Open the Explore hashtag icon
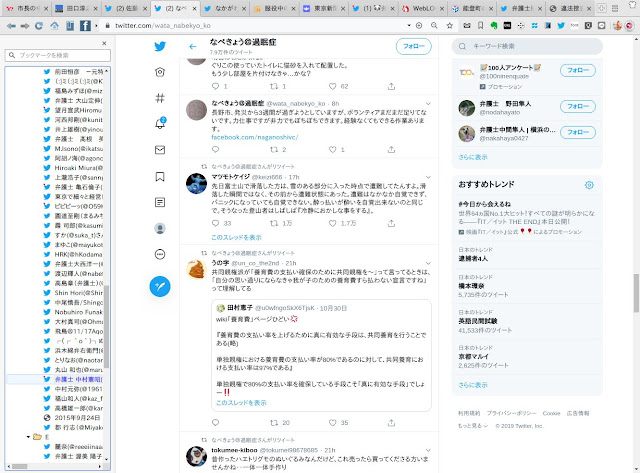Viewport: 640px width, 473px height. [160, 98]
